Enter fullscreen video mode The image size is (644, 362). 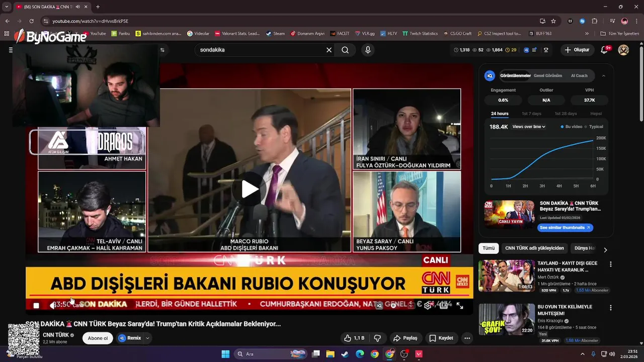pos(459,305)
